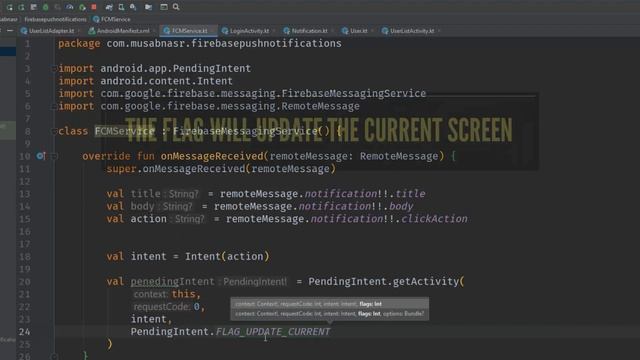Image resolution: width=640 pixels, height=360 pixels.
Task: Click the Kotlin file icon on User.kt tab
Action: [x=345, y=31]
